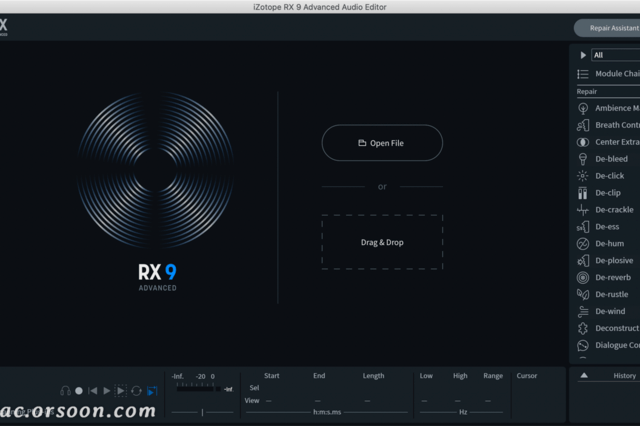Click the History panel title
Image resolution: width=640 pixels, height=426 pixels.
pos(624,376)
